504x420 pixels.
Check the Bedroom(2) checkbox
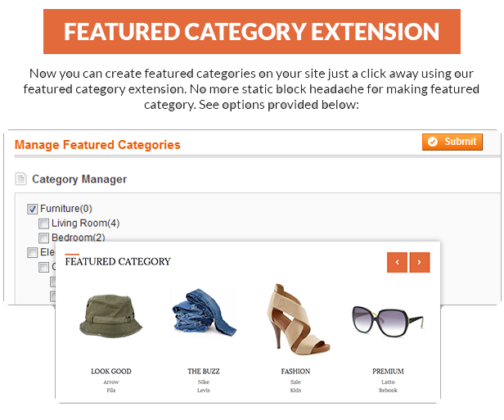coord(44,237)
